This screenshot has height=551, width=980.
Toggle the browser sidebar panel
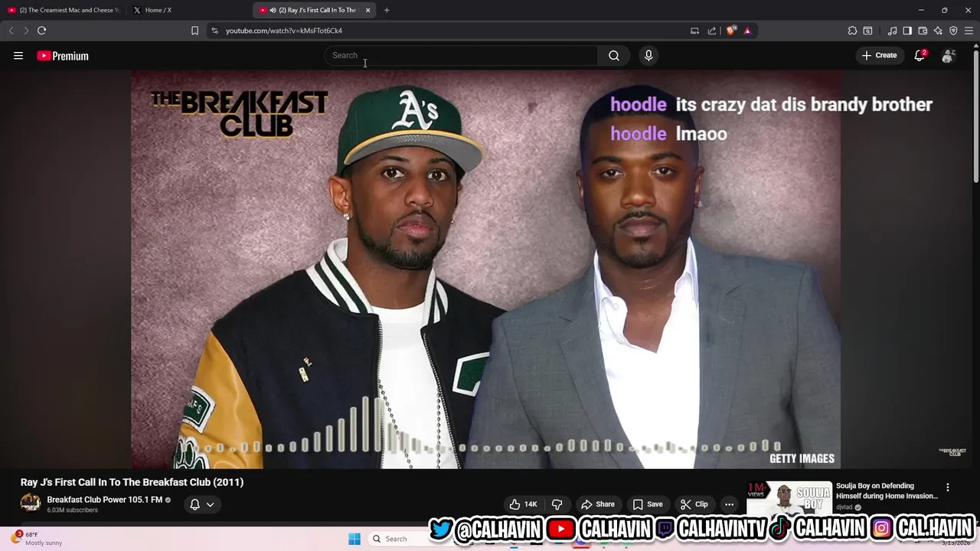coord(907,31)
